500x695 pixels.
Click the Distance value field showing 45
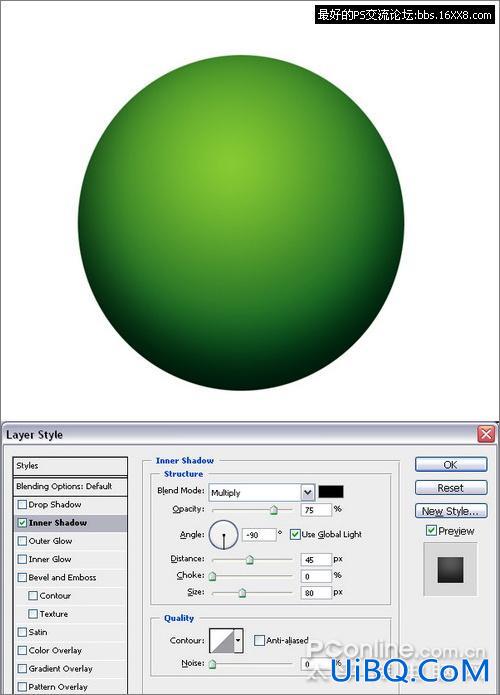(316, 559)
